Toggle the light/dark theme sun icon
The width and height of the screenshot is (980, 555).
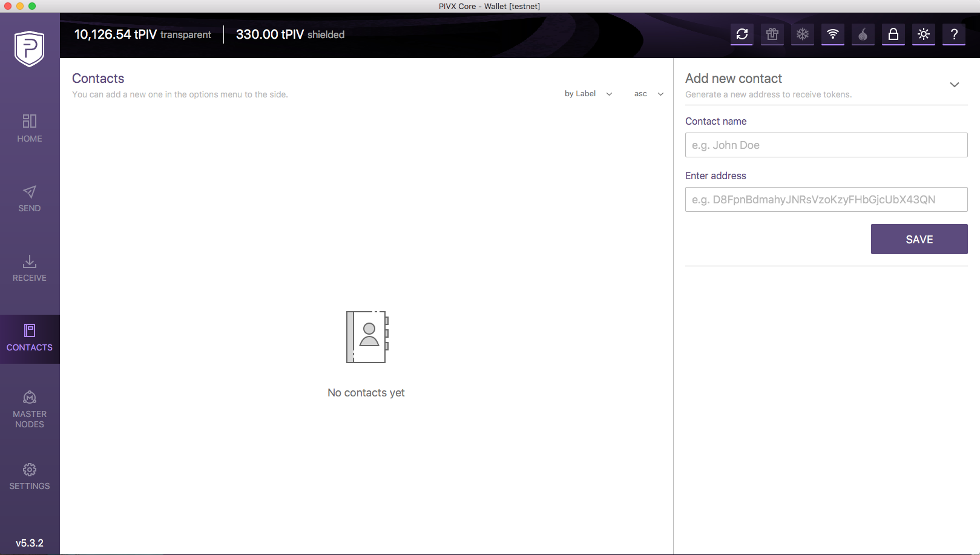[924, 34]
